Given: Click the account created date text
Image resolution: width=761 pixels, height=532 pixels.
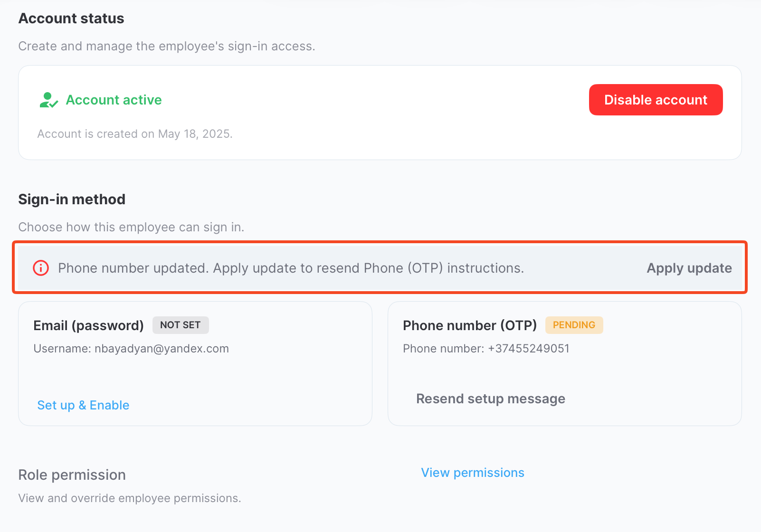Looking at the screenshot, I should click(x=135, y=134).
